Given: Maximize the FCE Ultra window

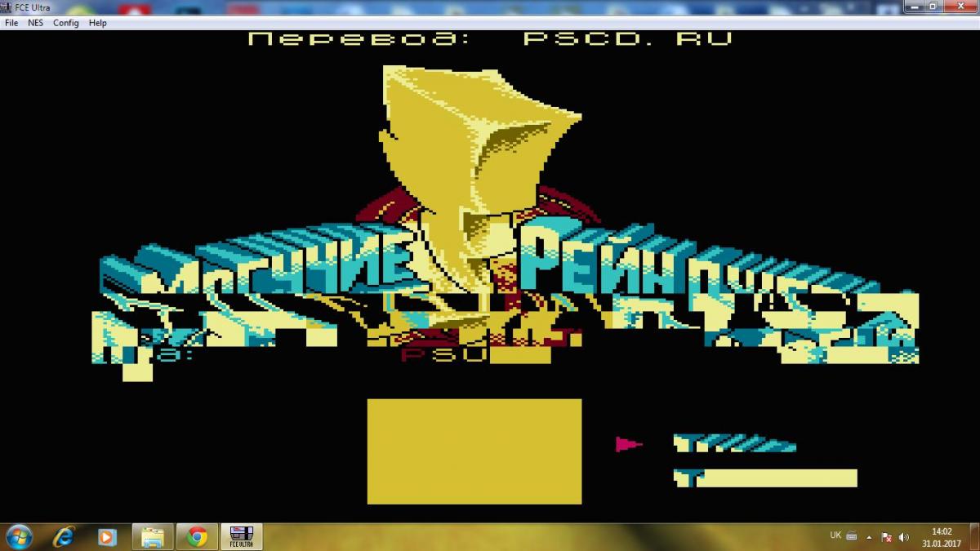Looking at the screenshot, I should 934,7.
